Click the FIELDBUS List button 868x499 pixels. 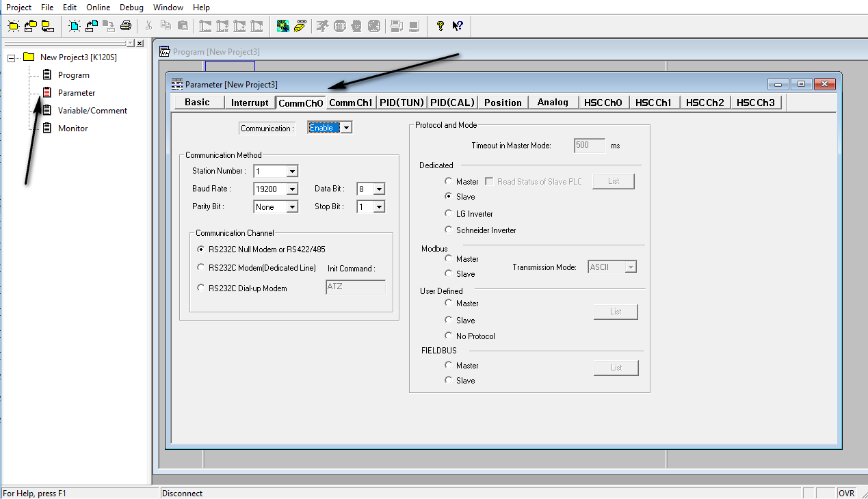tap(616, 368)
